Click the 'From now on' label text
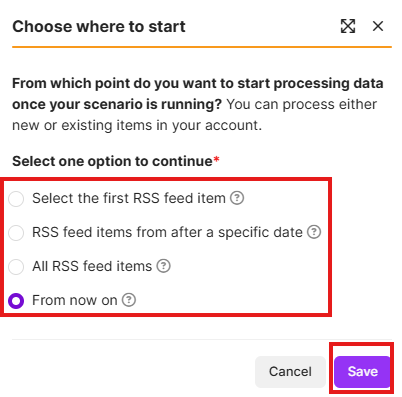 coord(75,300)
